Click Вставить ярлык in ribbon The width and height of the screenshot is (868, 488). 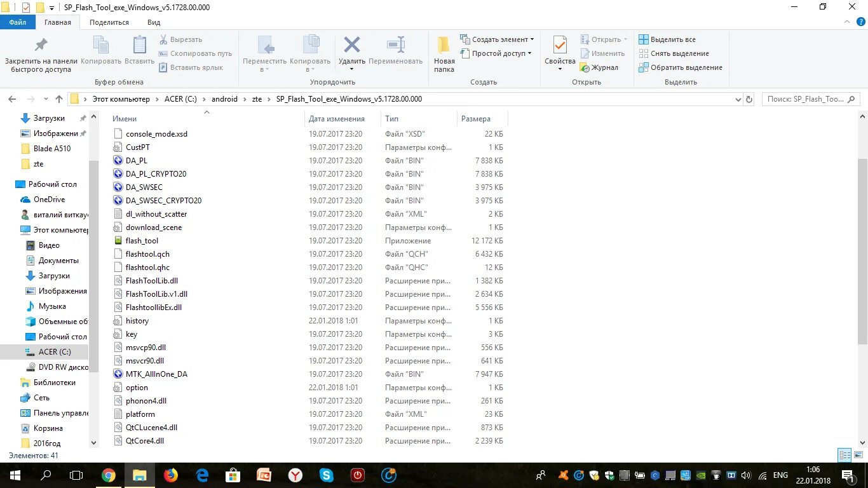coord(191,67)
